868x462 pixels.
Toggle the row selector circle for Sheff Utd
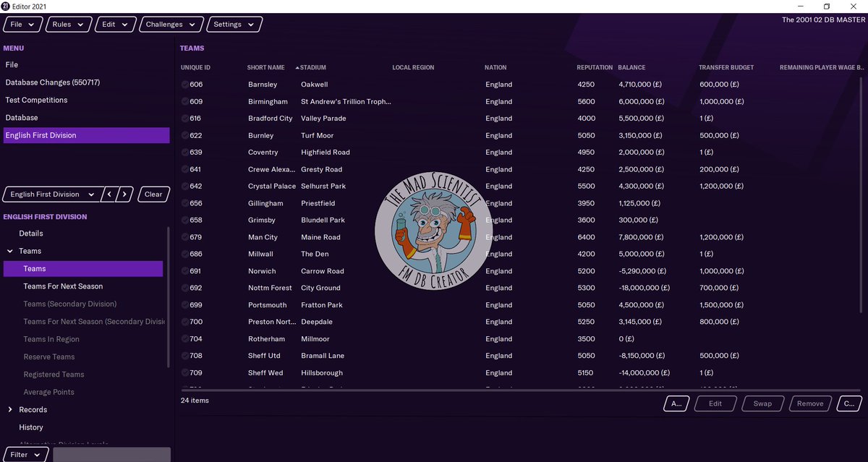(x=185, y=356)
